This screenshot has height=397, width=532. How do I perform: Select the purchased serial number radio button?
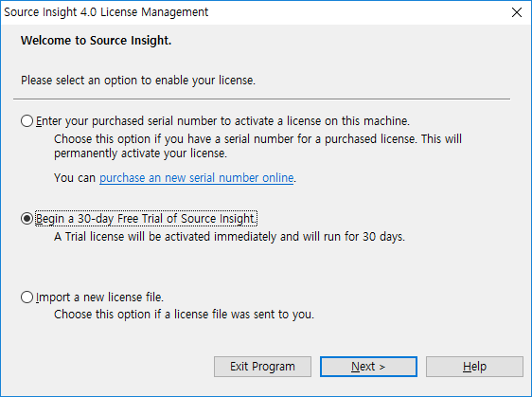(27, 121)
